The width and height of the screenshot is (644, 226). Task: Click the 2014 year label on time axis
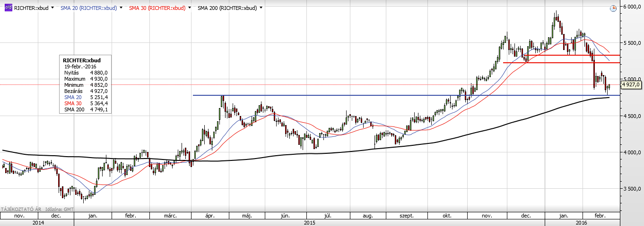tap(38, 222)
